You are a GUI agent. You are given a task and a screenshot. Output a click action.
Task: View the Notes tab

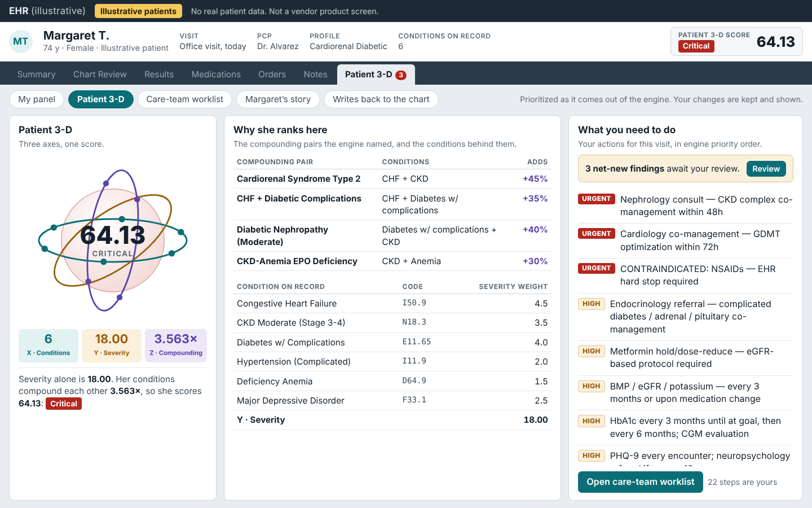click(315, 75)
